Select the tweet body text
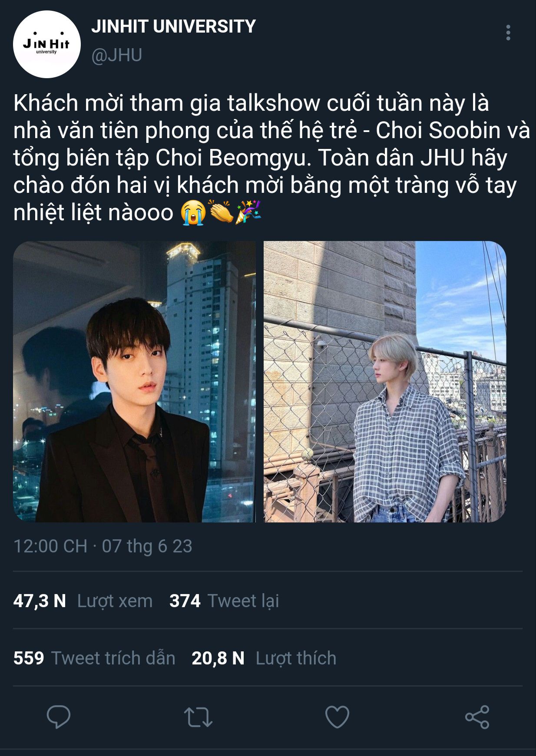 271,158
